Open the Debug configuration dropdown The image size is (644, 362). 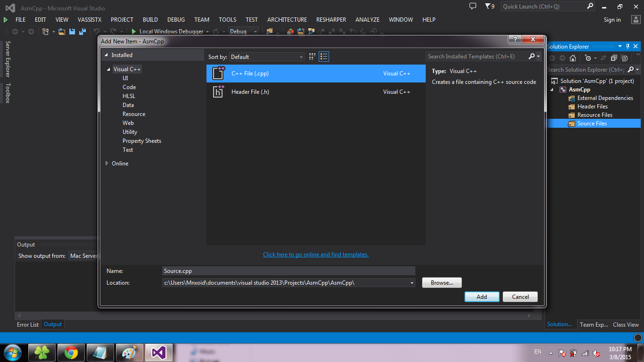coord(244,32)
